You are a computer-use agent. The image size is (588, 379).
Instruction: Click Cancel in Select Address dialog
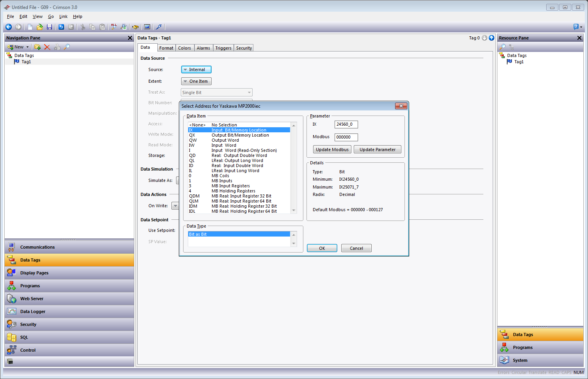point(356,248)
